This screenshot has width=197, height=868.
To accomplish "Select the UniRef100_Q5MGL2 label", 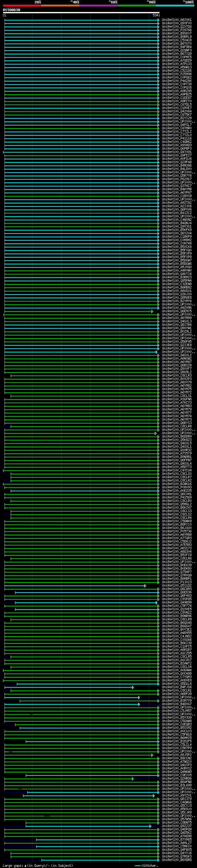I will click(x=176, y=504).
